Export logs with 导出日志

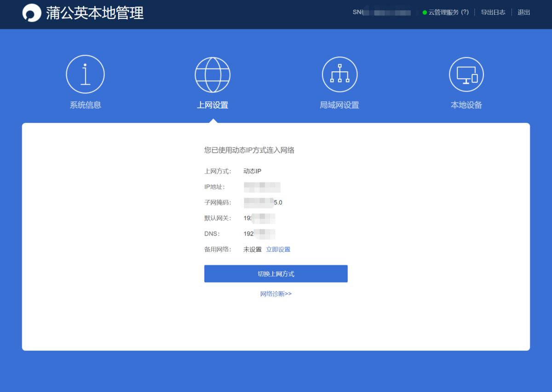(492, 12)
